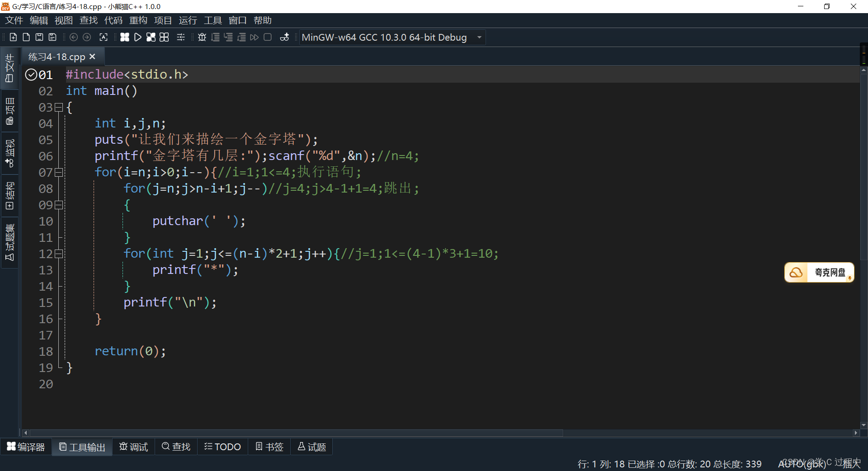Viewport: 868px width, 471px height.
Task: Open compiler options sliders icon
Action: click(x=181, y=37)
